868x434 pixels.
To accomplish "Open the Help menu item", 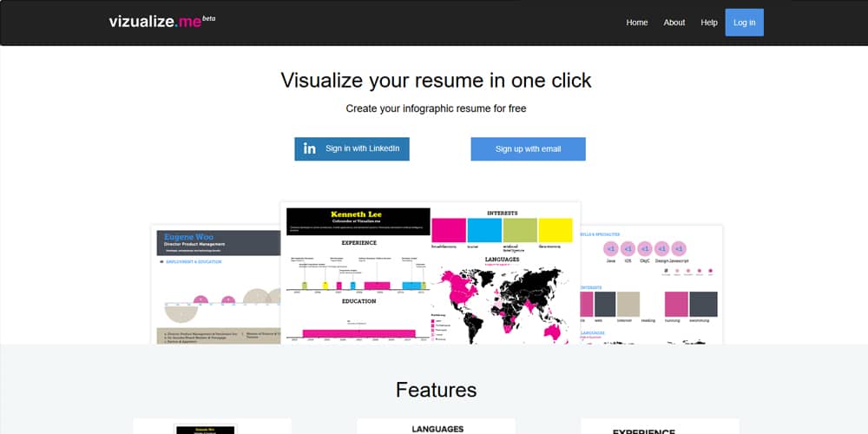I will tap(708, 23).
